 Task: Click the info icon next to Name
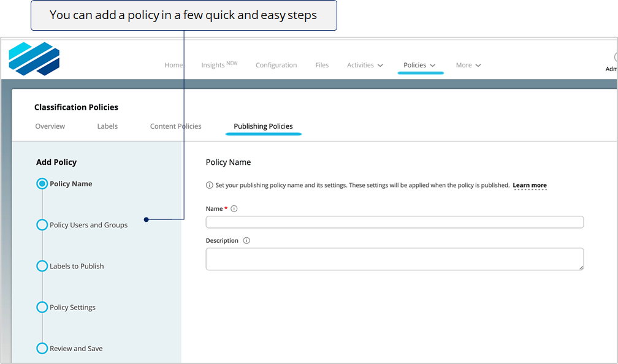234,209
